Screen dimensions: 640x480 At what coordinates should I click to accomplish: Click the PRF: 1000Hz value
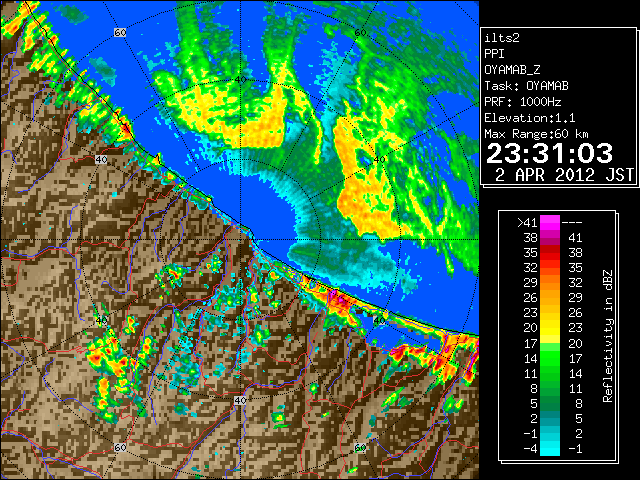(x=522, y=102)
